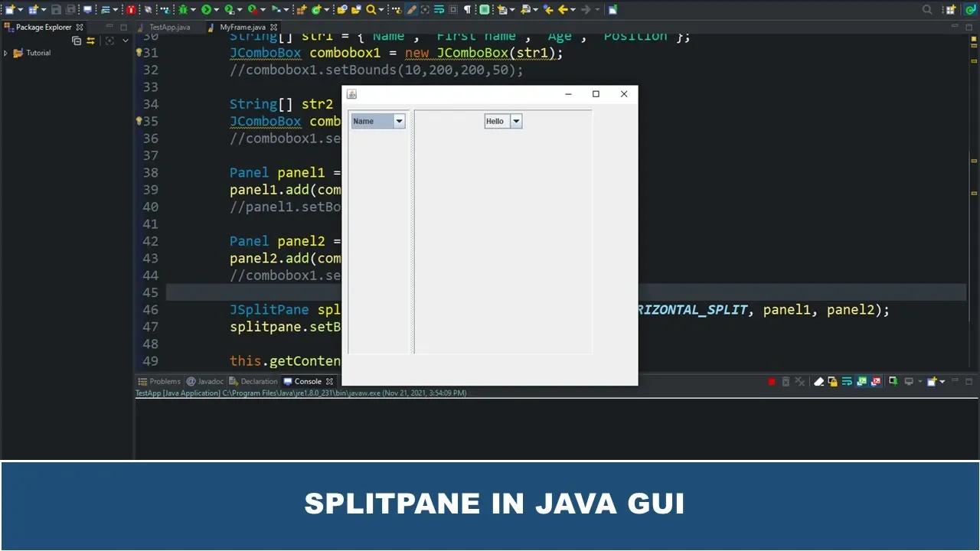Click the split pane divider in Java window
Image resolution: width=980 pixels, height=551 pixels.
[413, 232]
